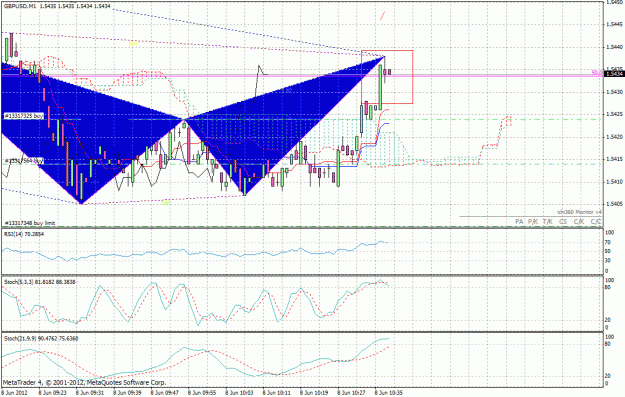Click the 8 Jun 10:35 time axis label
625x397 pixels.
pyautogui.click(x=389, y=393)
